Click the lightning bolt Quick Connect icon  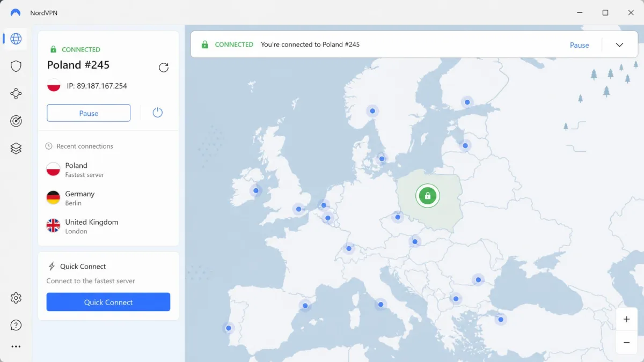(x=52, y=267)
